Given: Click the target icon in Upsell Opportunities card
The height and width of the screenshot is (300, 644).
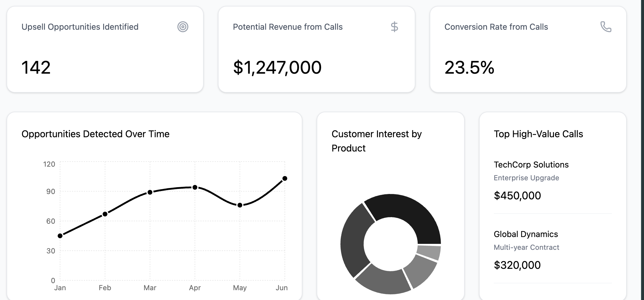Looking at the screenshot, I should click(x=183, y=27).
